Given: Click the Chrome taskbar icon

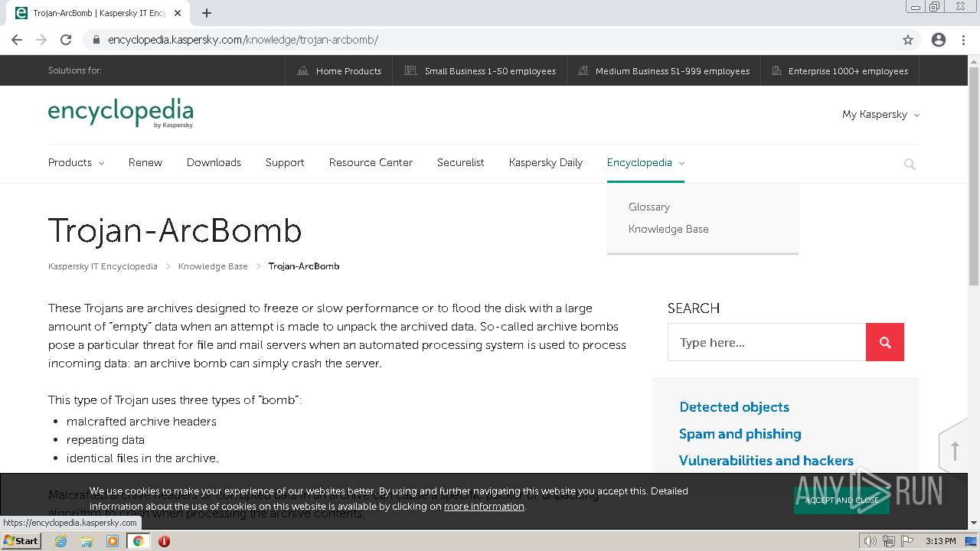Looking at the screenshot, I should click(x=139, y=541).
